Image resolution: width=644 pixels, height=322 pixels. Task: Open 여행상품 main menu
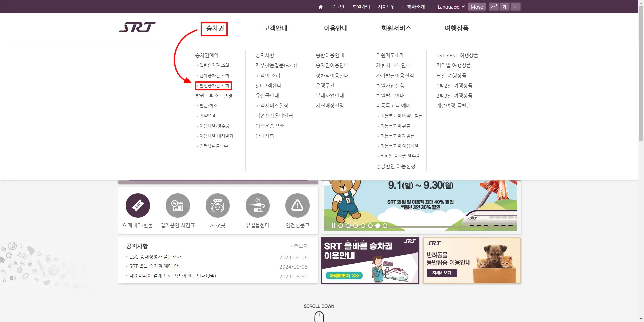[457, 28]
